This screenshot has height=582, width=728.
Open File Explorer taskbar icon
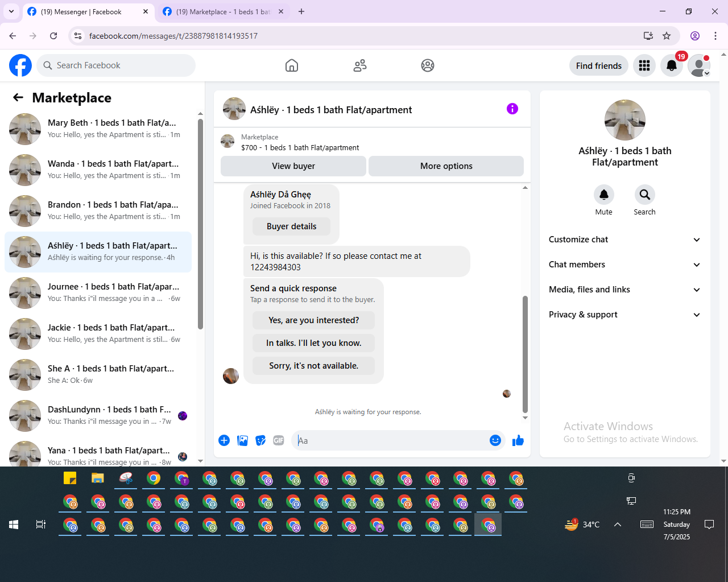98,478
